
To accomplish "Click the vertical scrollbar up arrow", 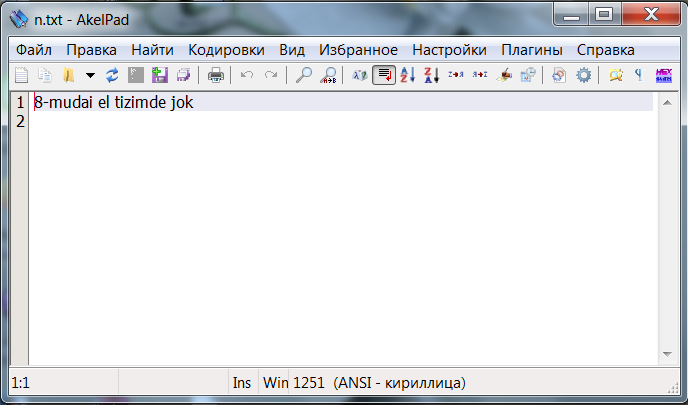I will click(x=667, y=103).
